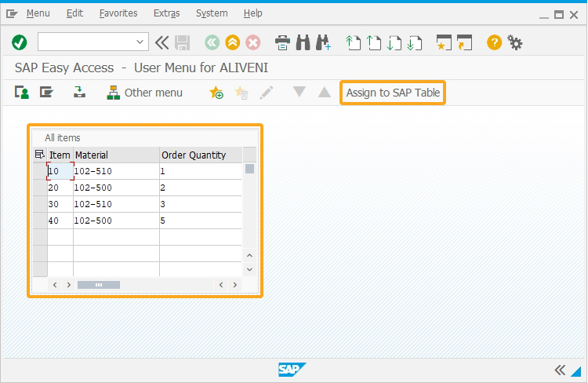Click the Item cell containing 10
The height and width of the screenshot is (383, 588).
click(60, 171)
